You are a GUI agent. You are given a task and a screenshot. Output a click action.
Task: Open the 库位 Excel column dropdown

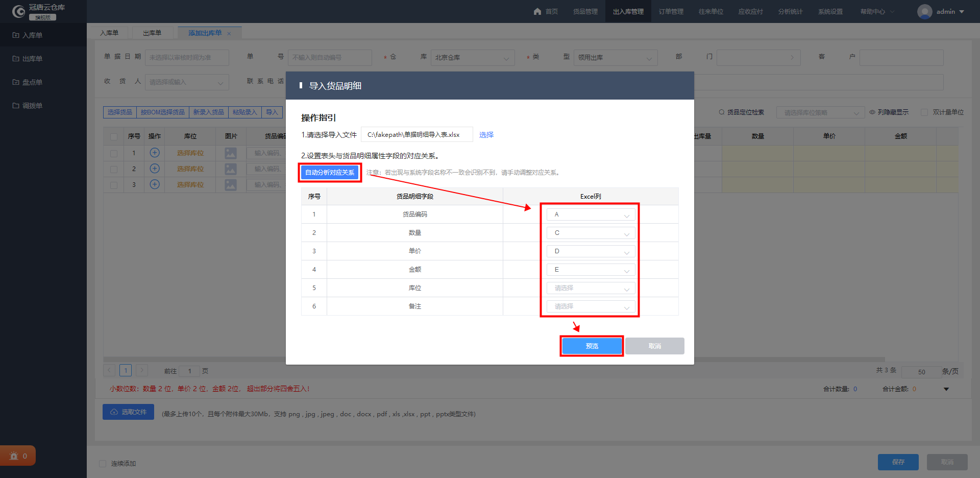click(x=591, y=288)
